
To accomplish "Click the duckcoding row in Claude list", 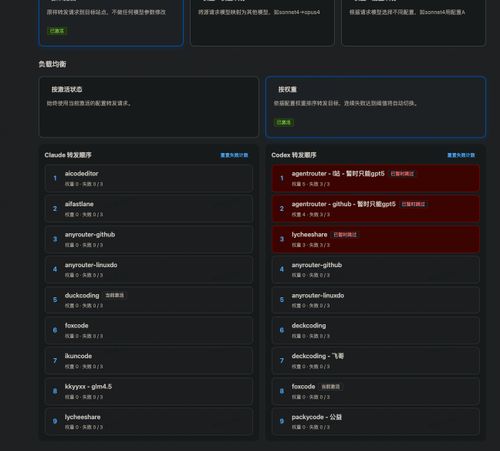I will 149,300.
